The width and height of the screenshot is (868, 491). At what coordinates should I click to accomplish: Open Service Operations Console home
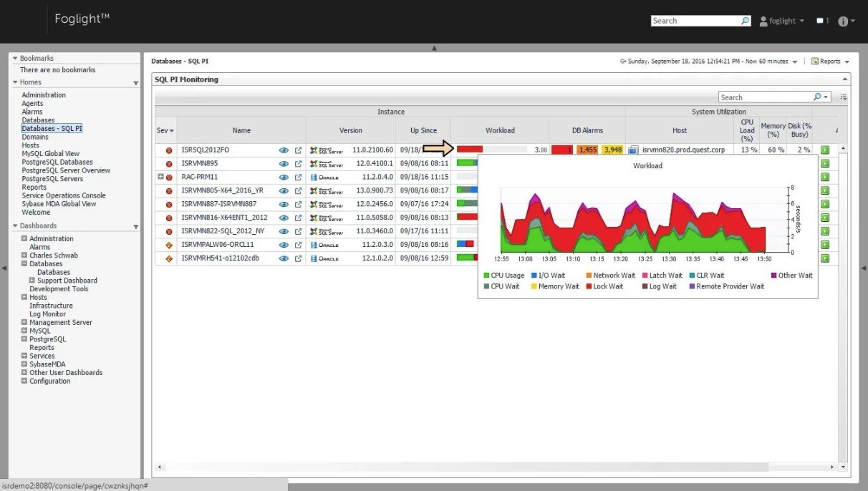point(64,195)
